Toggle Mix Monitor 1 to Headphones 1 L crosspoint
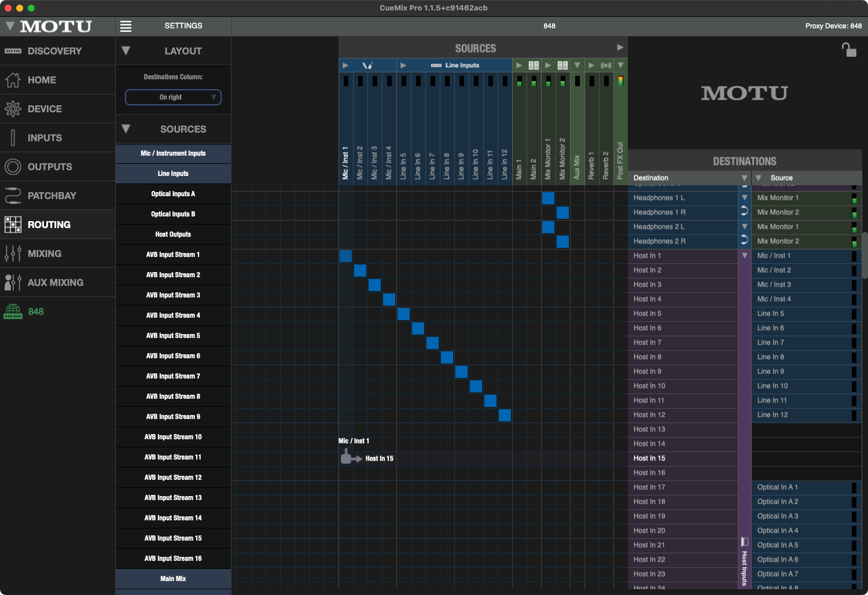 pos(548,198)
